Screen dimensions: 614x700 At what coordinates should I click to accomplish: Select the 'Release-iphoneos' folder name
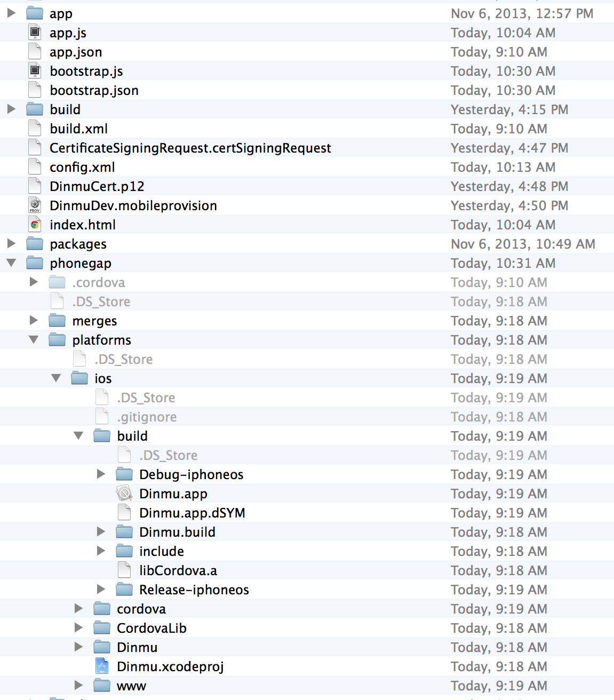[x=194, y=590]
